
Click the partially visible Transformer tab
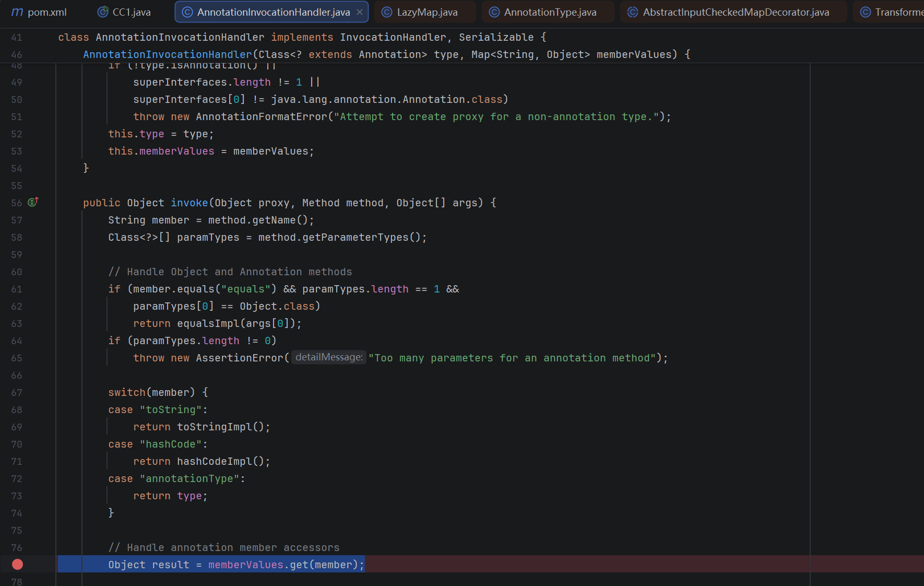[x=893, y=12]
